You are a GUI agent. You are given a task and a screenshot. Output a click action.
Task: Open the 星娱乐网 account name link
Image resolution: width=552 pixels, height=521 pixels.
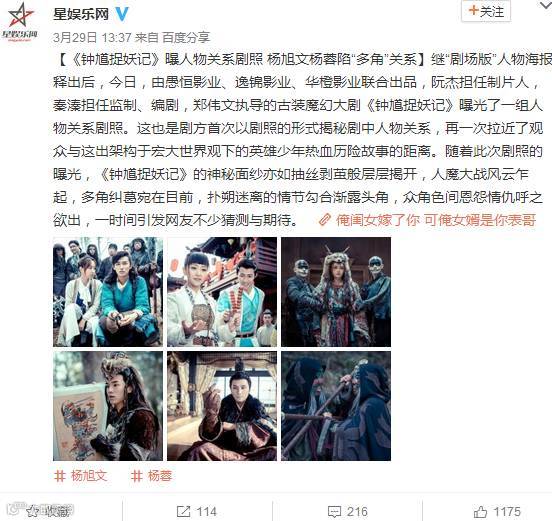pyautogui.click(x=81, y=14)
